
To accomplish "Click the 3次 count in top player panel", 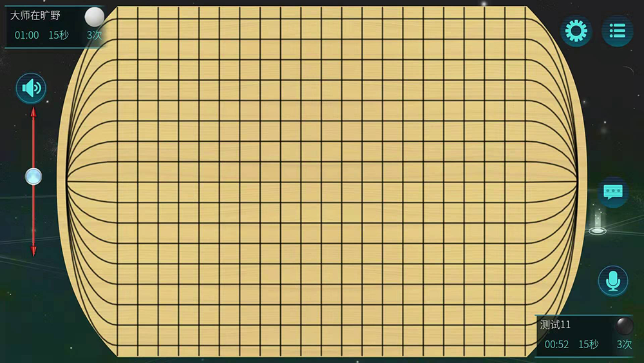I will pos(94,35).
